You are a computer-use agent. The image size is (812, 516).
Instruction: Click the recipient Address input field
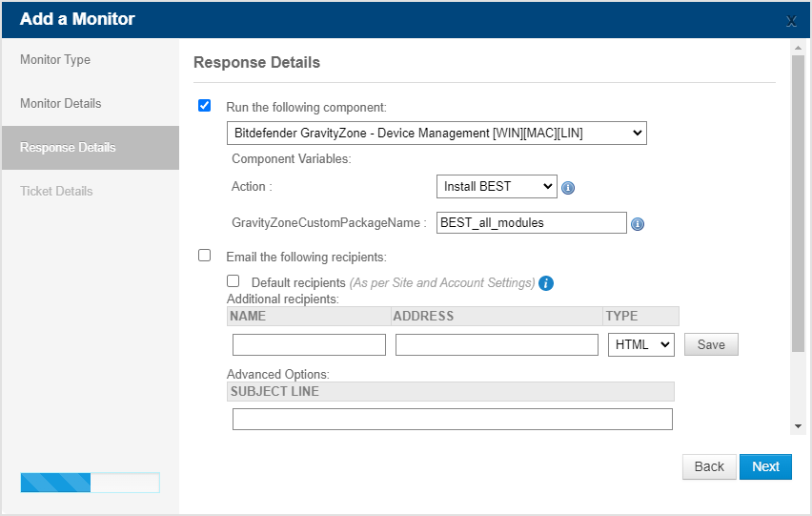click(x=497, y=345)
